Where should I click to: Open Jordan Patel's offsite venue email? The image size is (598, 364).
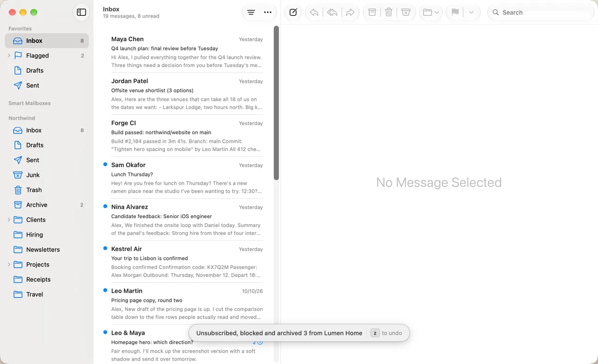pyautogui.click(x=183, y=94)
